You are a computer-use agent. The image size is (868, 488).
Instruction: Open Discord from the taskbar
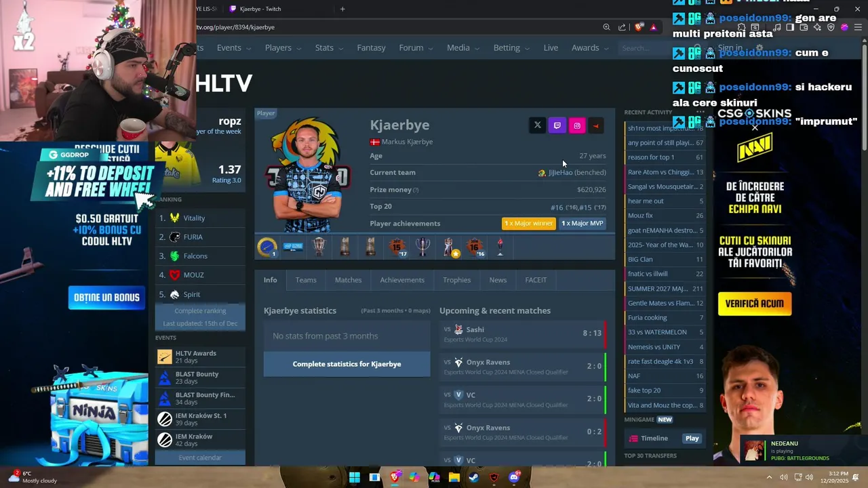(514, 477)
